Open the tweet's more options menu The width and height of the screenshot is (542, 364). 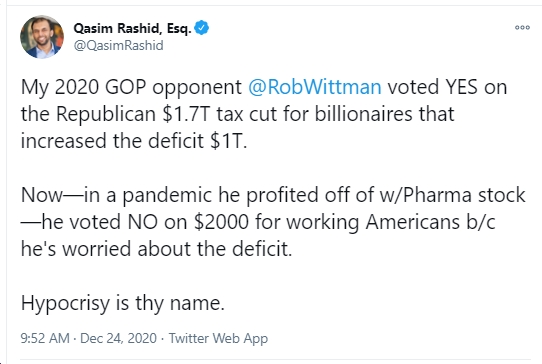pos(522,28)
